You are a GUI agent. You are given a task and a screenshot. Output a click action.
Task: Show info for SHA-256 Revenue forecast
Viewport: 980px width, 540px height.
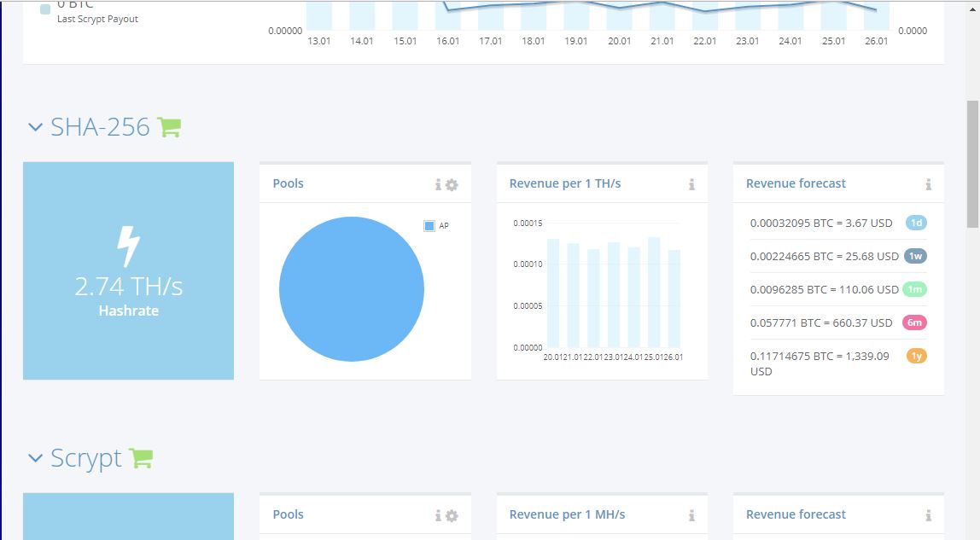928,185
